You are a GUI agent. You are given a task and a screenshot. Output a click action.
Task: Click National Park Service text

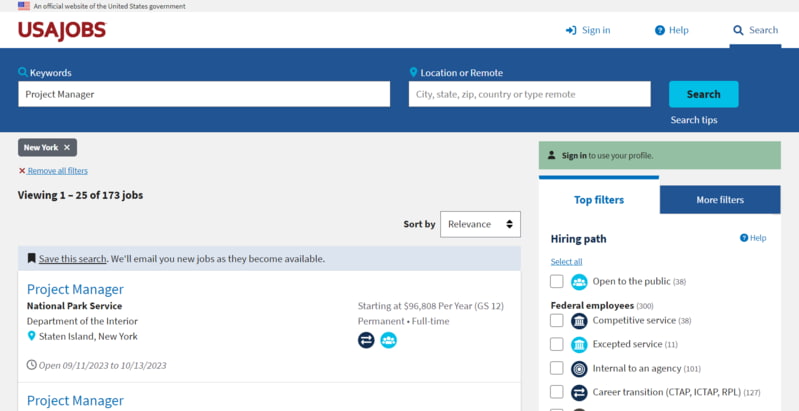pos(74,306)
